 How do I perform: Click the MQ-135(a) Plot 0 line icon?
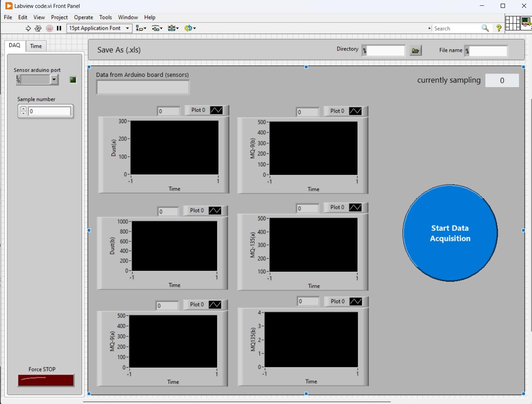click(355, 207)
